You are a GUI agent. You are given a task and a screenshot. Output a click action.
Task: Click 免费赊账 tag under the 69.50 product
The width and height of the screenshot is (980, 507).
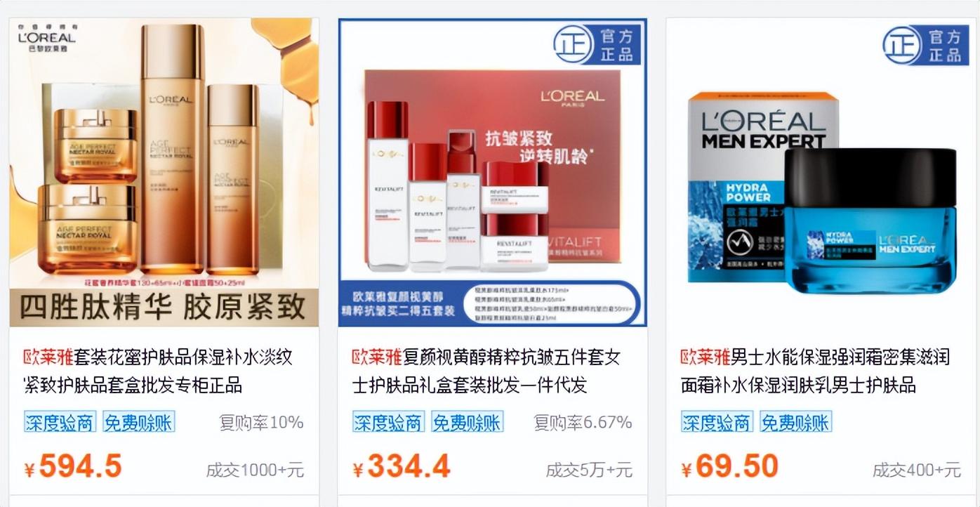796,422
